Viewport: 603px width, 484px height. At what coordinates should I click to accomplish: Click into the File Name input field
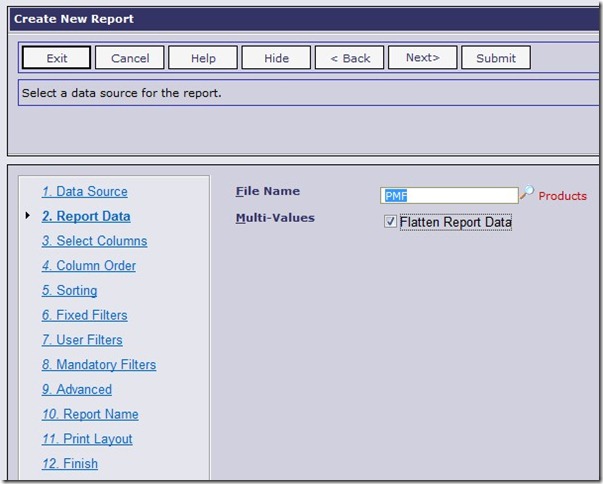pos(449,196)
